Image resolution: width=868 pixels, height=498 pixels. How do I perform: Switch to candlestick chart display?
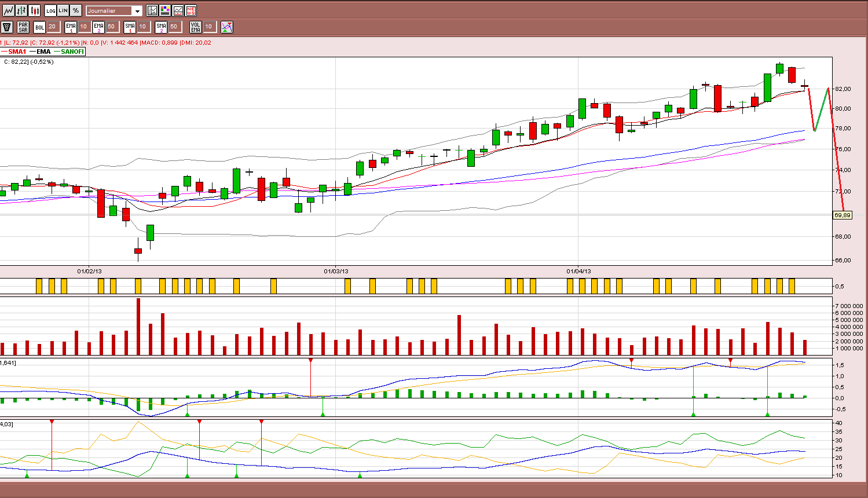[x=35, y=10]
